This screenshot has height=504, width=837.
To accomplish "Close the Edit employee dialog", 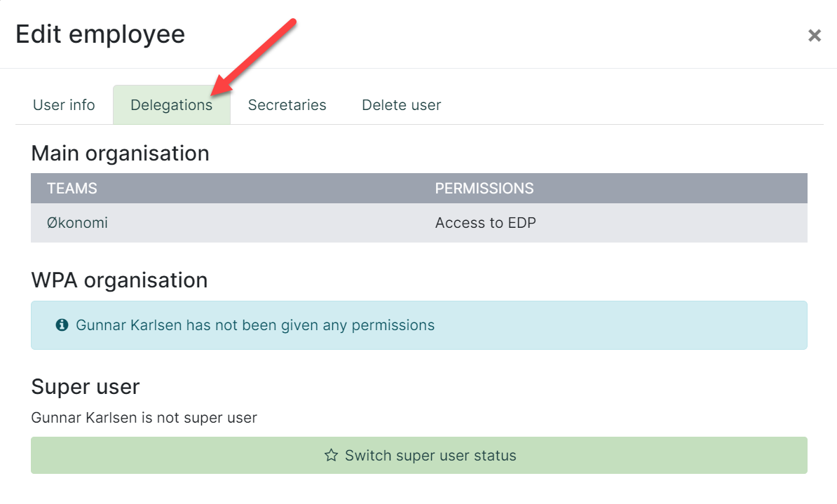I will pos(814,35).
